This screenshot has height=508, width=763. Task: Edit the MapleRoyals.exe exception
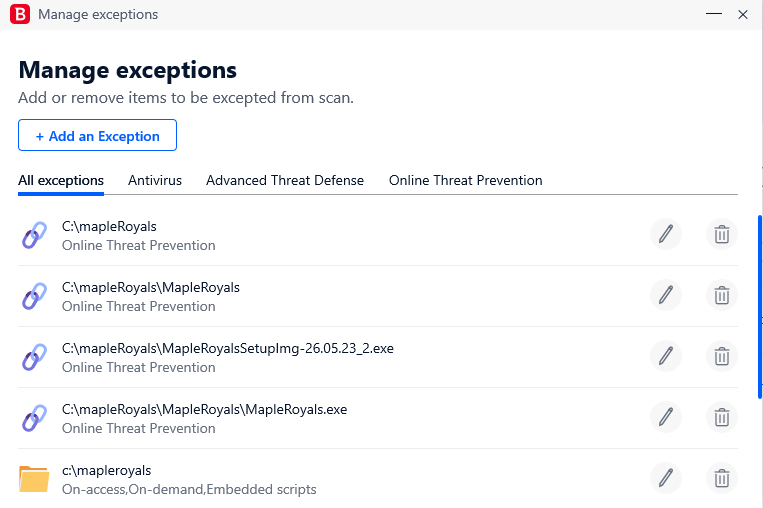tap(666, 417)
